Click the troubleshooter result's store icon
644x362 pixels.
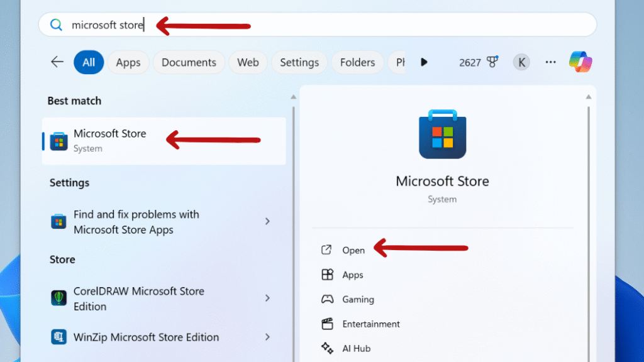click(58, 222)
